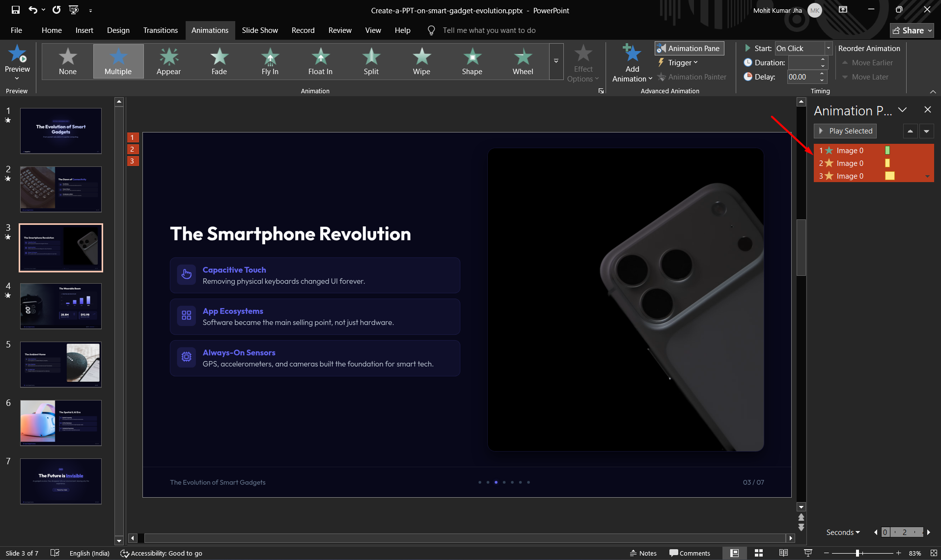Select slide 7 thumbnail
This screenshot has width=941, height=560.
tap(61, 481)
